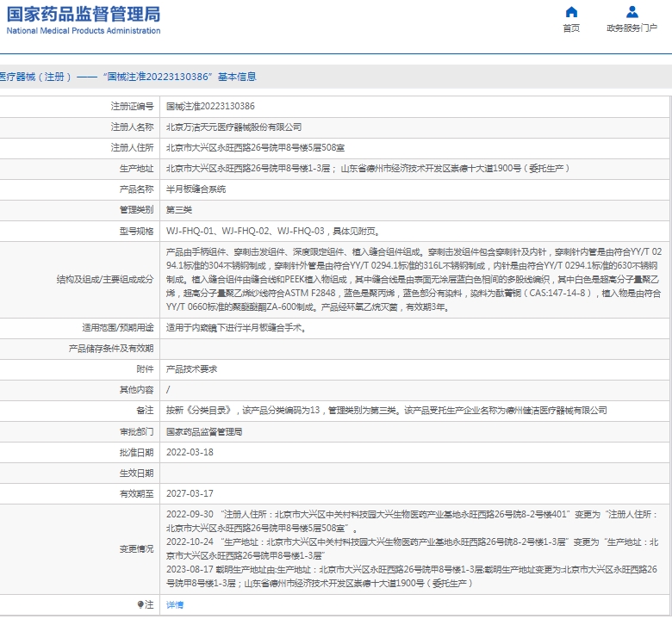Click the 2023-08-17 change record entry
Image resolution: width=672 pixels, height=619 pixels.
[x=412, y=576]
